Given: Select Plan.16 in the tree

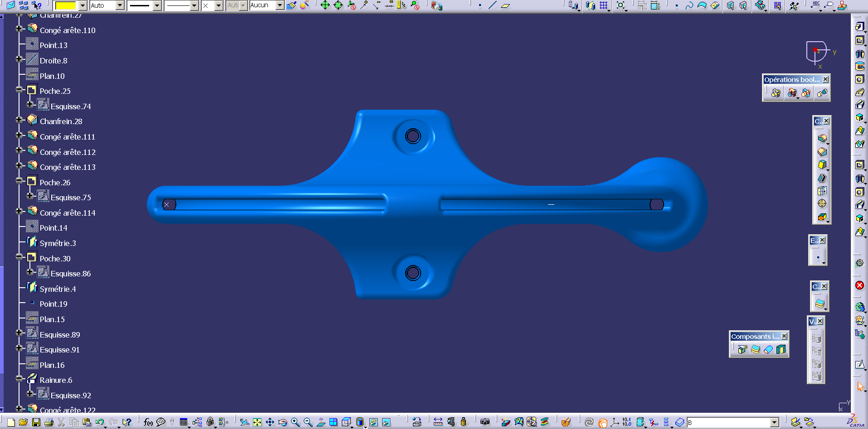Looking at the screenshot, I should 52,365.
